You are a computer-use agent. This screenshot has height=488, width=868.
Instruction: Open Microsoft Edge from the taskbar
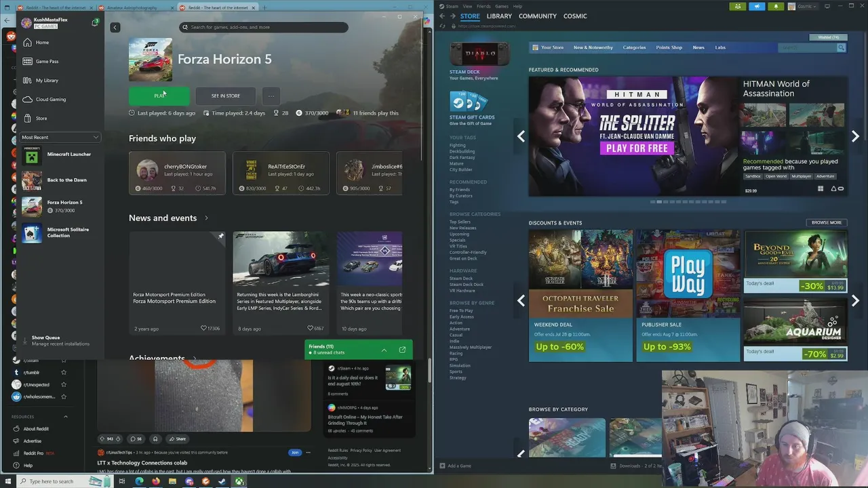[139, 482]
